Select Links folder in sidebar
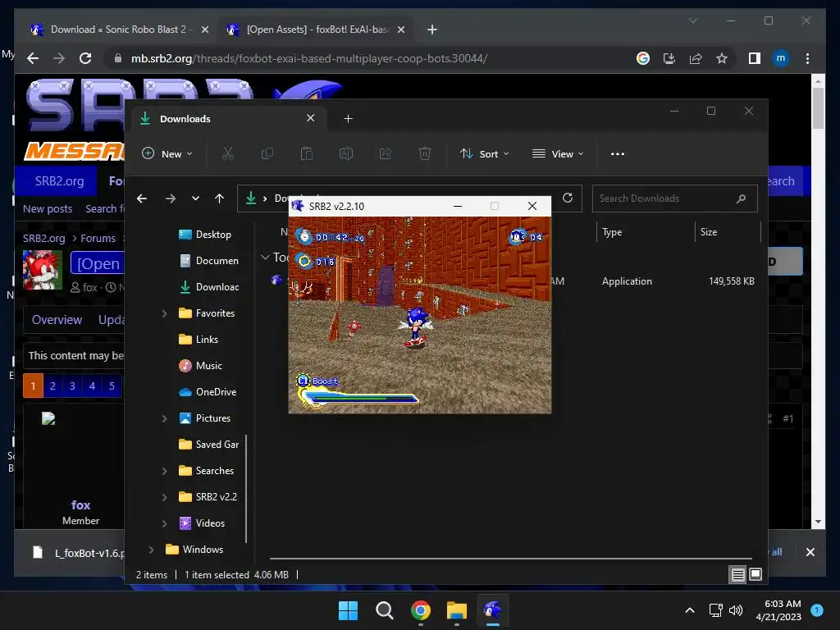The image size is (840, 630). 199,340
